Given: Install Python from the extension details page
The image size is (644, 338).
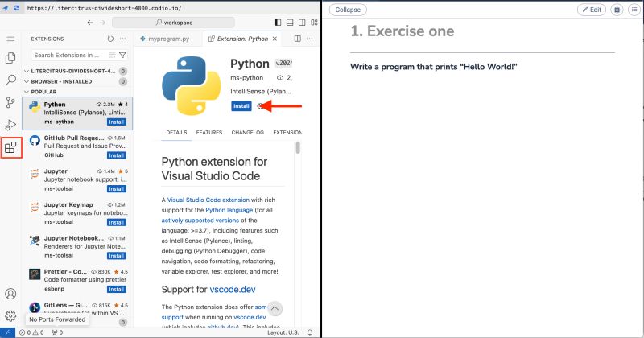Looking at the screenshot, I should (241, 106).
